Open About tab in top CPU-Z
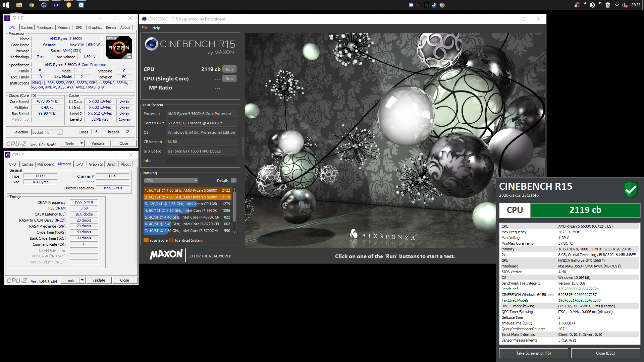 125,27
